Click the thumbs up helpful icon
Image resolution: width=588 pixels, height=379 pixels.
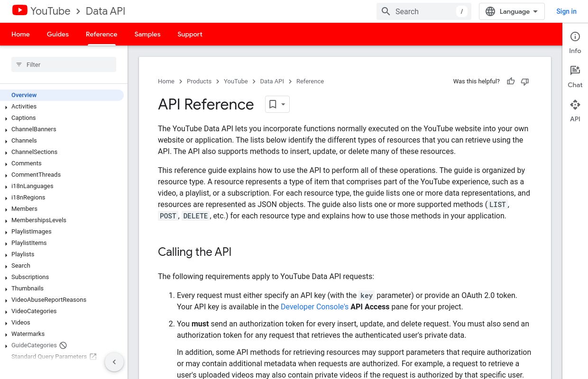point(511,81)
